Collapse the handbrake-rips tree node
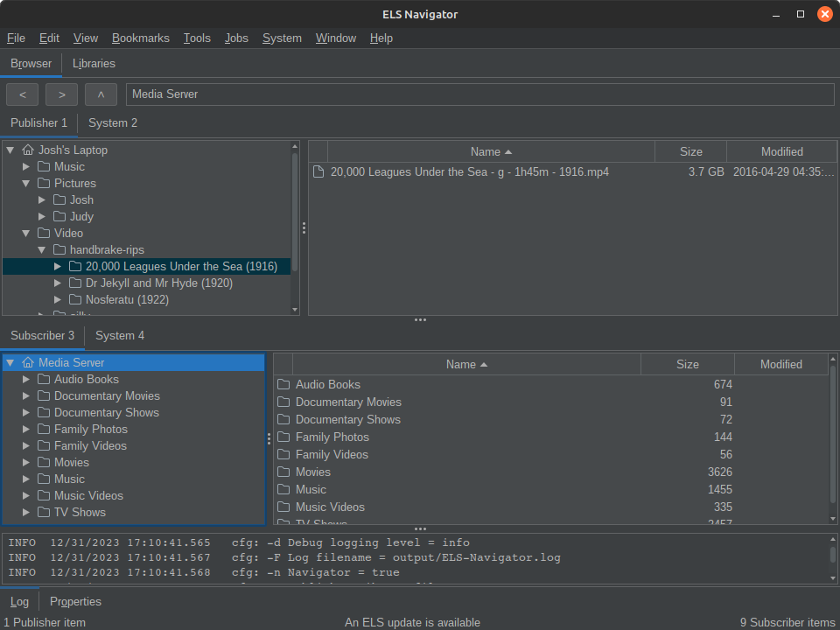840x630 pixels. click(x=42, y=250)
